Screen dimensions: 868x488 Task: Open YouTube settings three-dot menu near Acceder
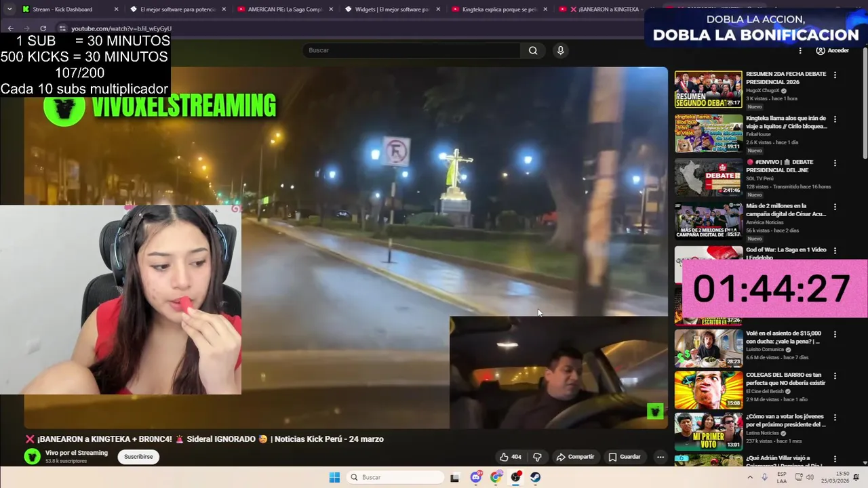800,51
